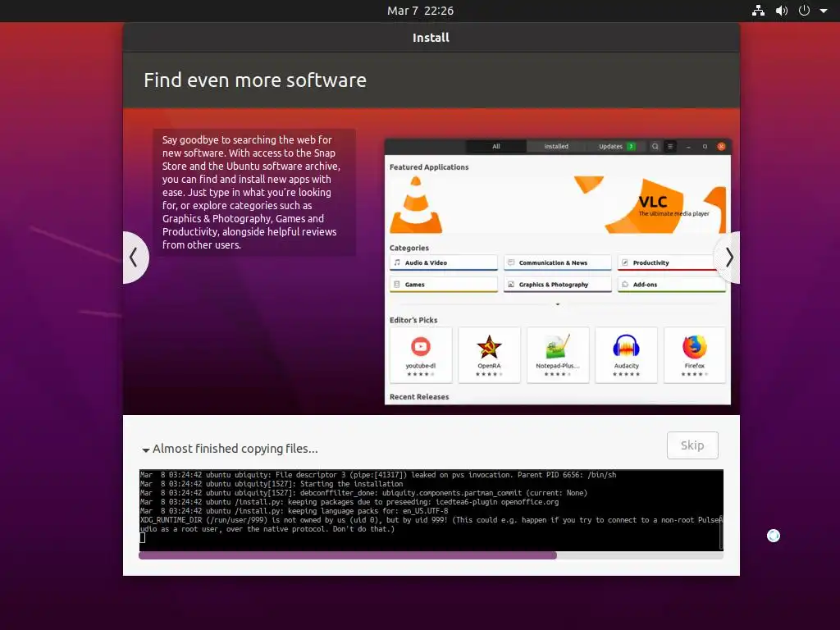Open the Communication & News category
Screen dimensions: 840x630
[x=558, y=262]
